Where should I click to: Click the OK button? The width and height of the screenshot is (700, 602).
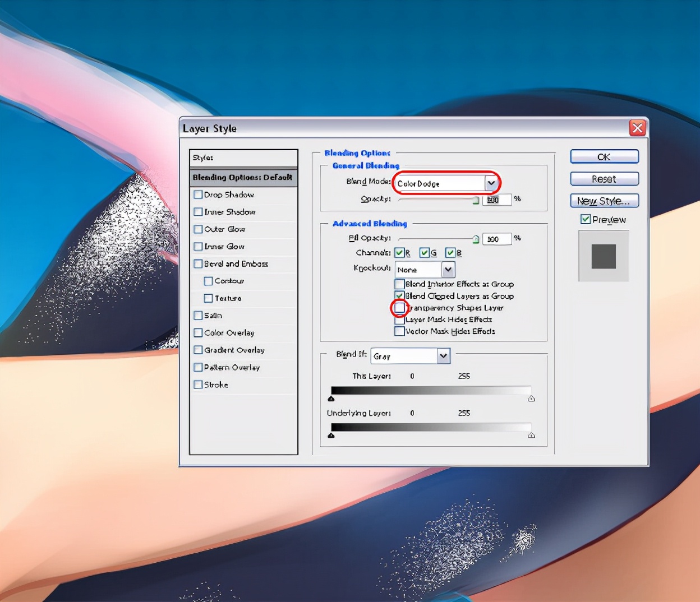point(604,157)
